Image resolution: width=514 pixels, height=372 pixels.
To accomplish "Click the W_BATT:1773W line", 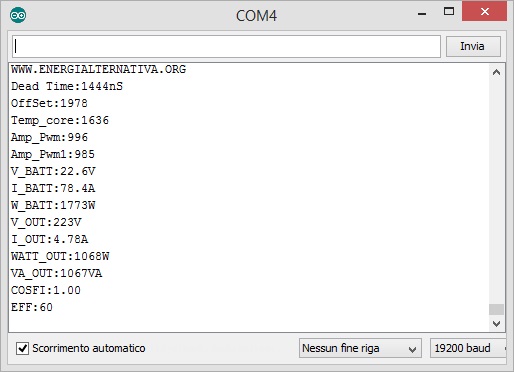I will coord(53,205).
